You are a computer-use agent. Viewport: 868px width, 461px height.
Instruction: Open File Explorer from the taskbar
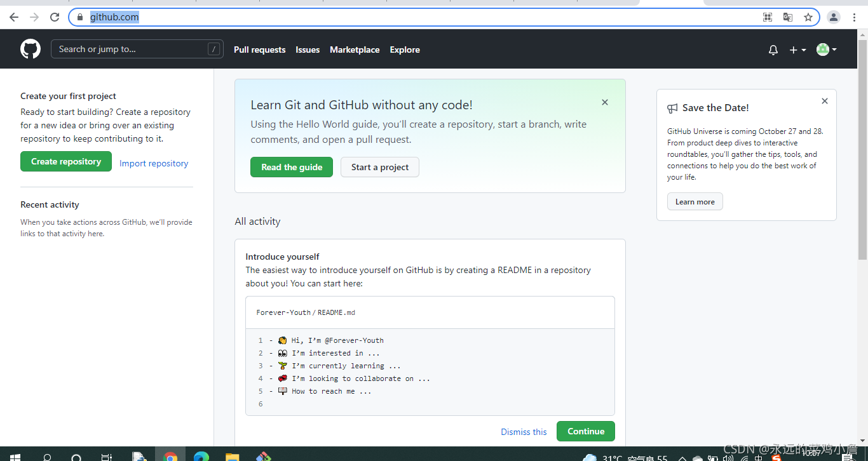[233, 457]
